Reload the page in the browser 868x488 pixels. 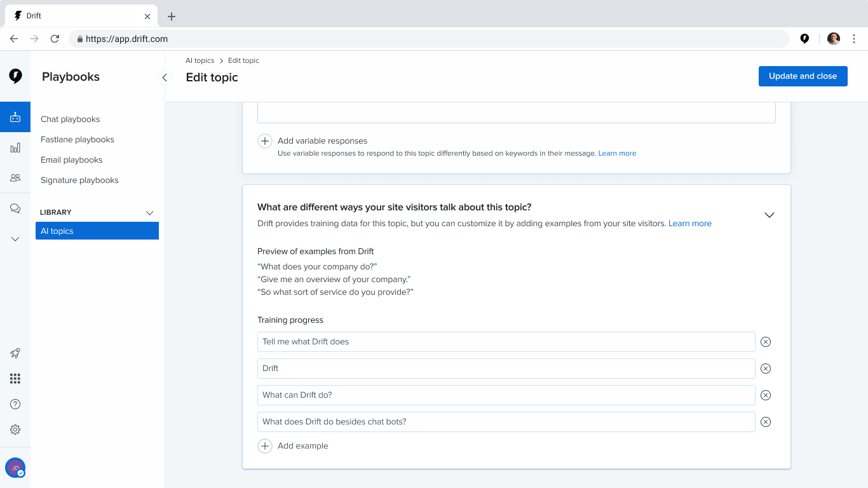click(x=55, y=39)
